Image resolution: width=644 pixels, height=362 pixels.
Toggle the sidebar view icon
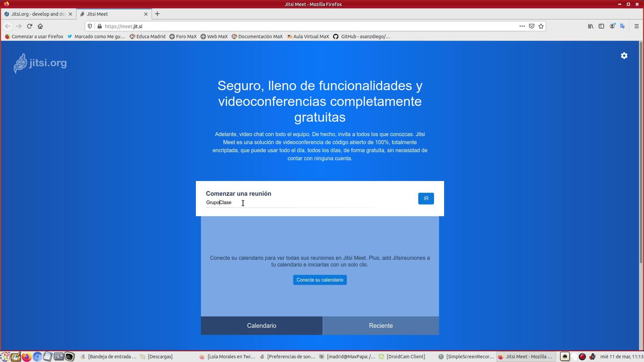click(x=601, y=26)
